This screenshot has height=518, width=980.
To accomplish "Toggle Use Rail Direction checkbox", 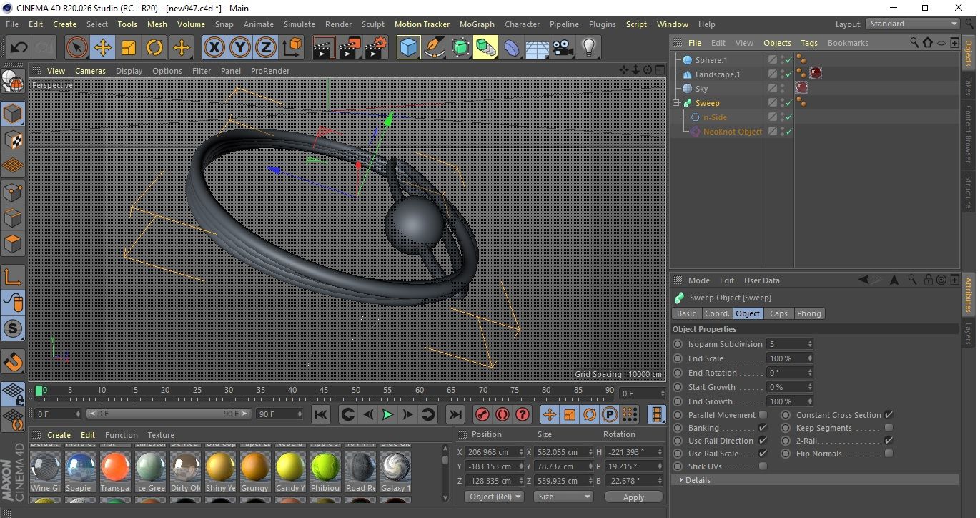I will click(x=763, y=441).
